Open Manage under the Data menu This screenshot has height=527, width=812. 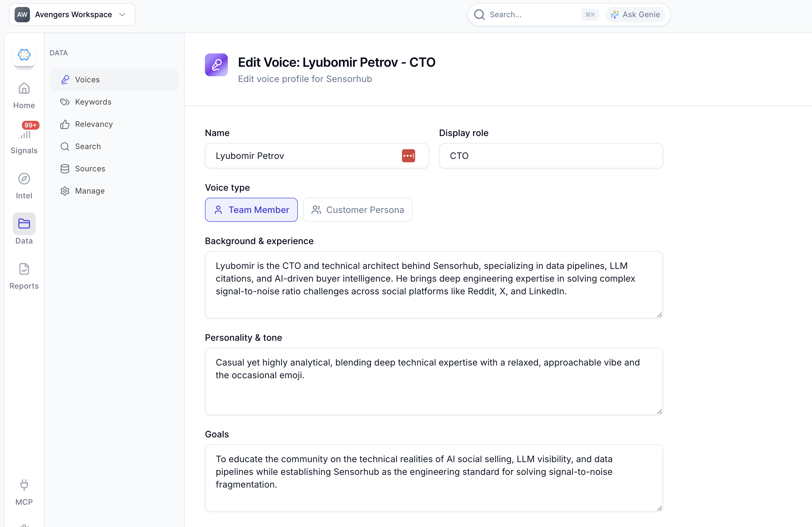(89, 191)
